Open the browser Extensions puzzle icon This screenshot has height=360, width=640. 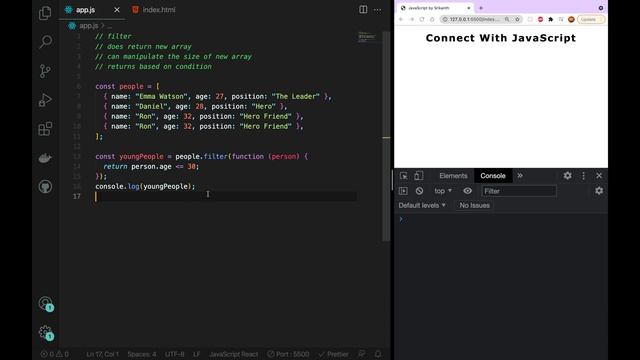tap(550, 19)
